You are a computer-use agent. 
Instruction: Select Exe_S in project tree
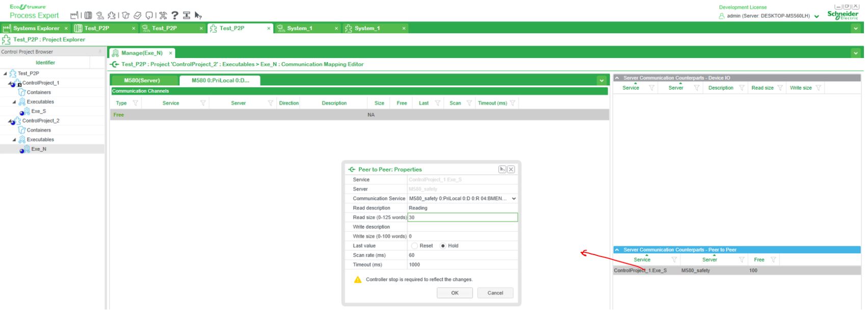(x=39, y=111)
